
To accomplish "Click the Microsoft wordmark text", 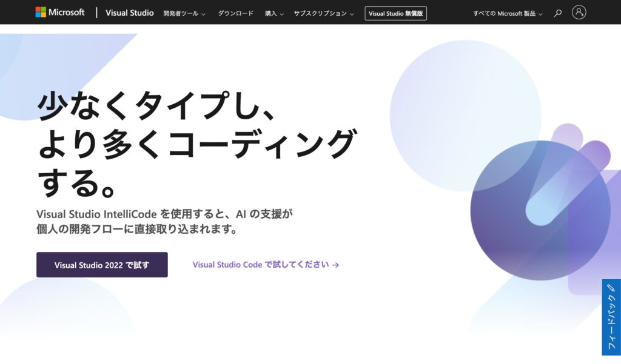I will [66, 12].
